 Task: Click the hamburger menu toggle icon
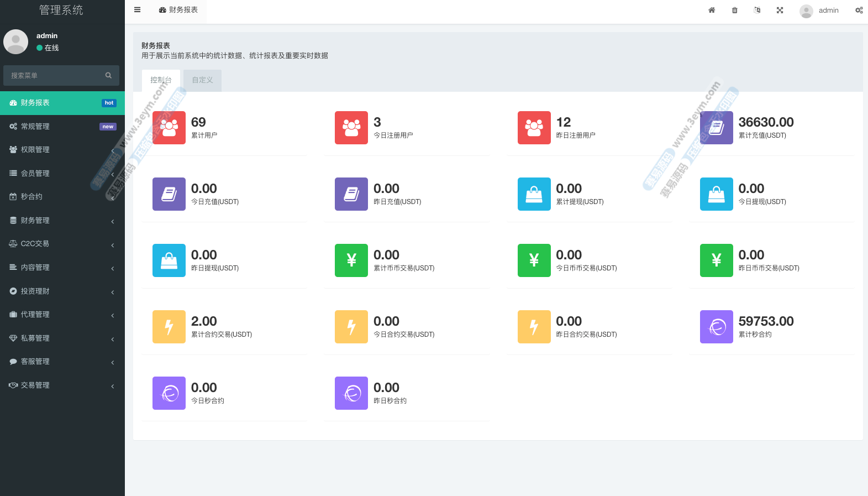tap(137, 10)
